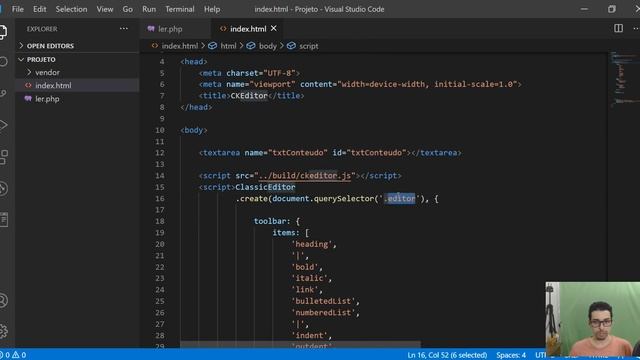The image size is (640, 360).
Task: Click html in the breadcrumb path
Action: (228, 46)
